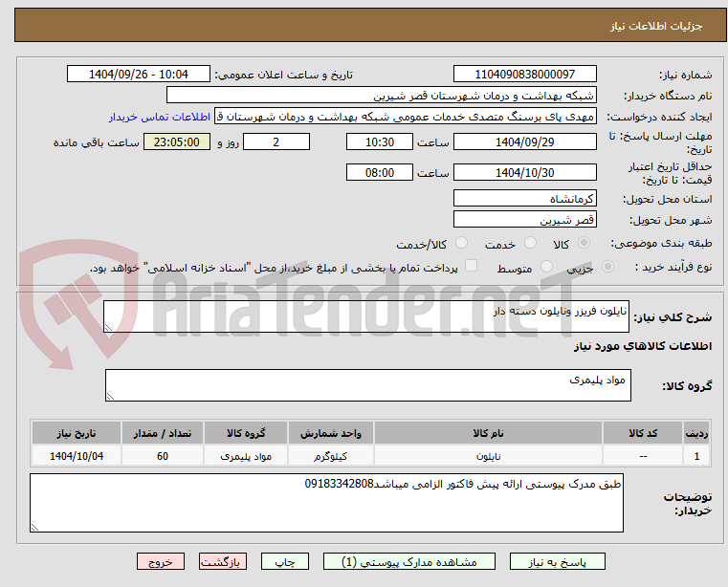Click the جزئیات اطلاعات نیاز header title
Viewport: 728px width, 587px height.
655,26
